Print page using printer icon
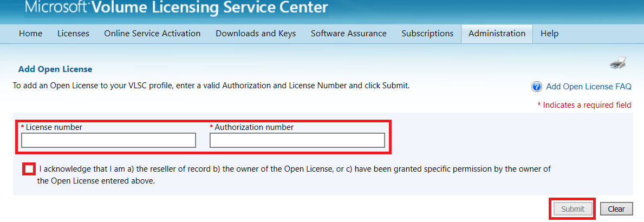The image size is (644, 222). [617, 63]
